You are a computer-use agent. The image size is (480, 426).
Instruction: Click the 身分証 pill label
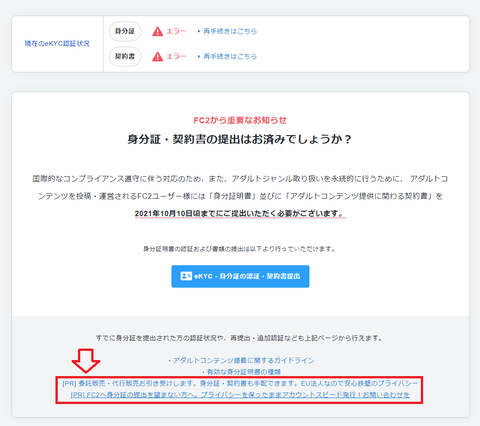coord(125,31)
